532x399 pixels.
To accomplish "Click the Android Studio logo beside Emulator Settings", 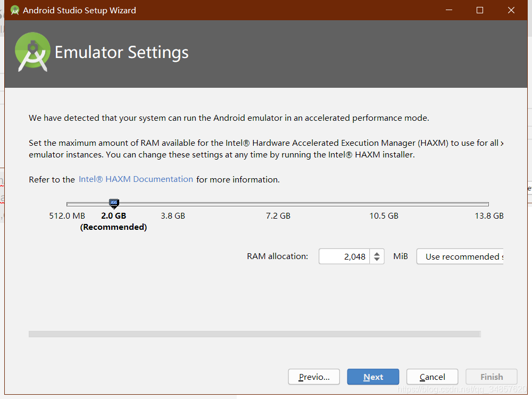I will point(32,52).
